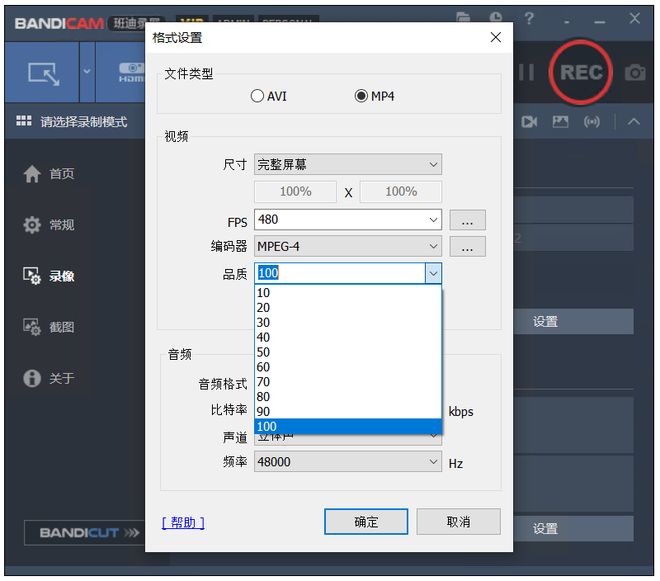Choose quality 10 from list

point(348,293)
